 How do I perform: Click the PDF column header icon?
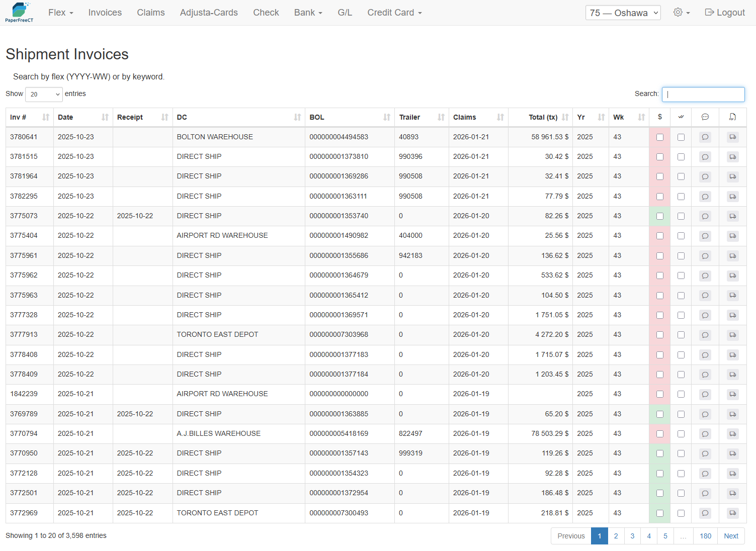(732, 117)
